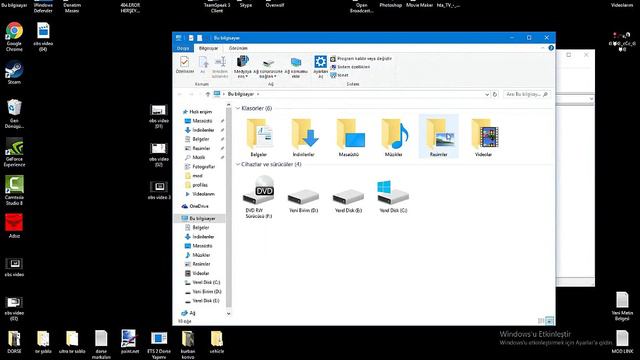
Task: Select mod folder in navigation pane
Action: point(194,176)
